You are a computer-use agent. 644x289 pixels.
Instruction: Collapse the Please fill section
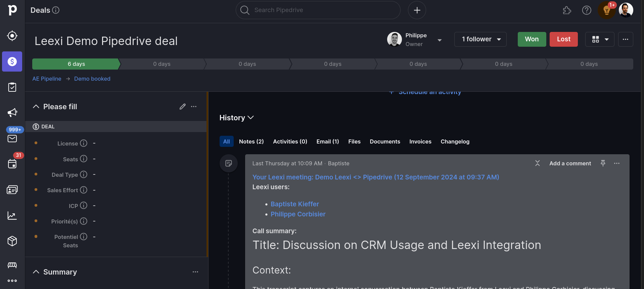click(x=36, y=107)
